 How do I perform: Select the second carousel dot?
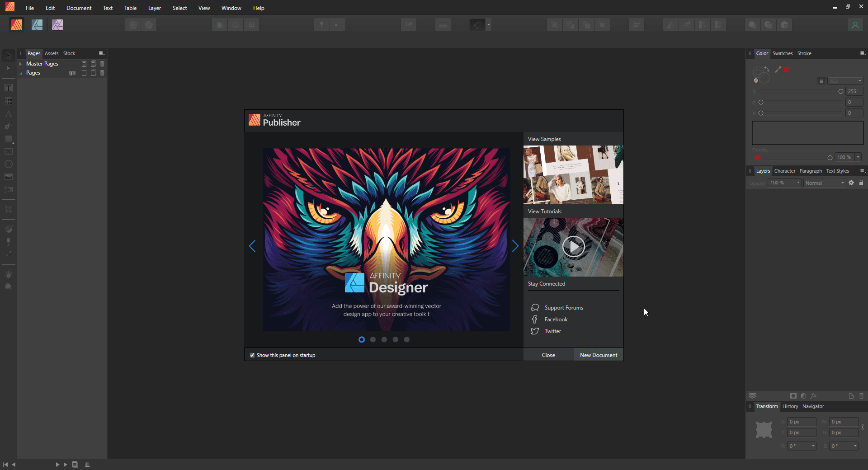373,339
